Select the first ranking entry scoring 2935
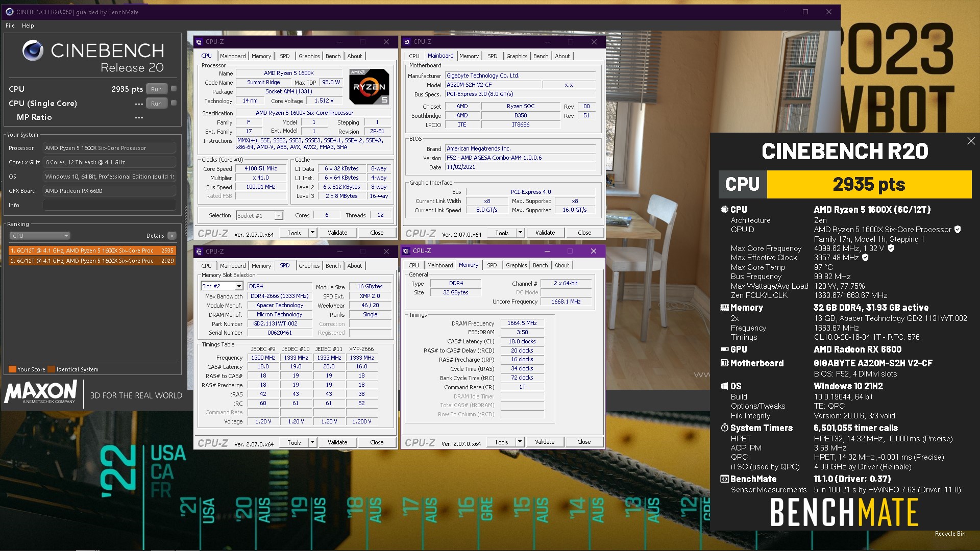980x551 pixels. [x=92, y=251]
